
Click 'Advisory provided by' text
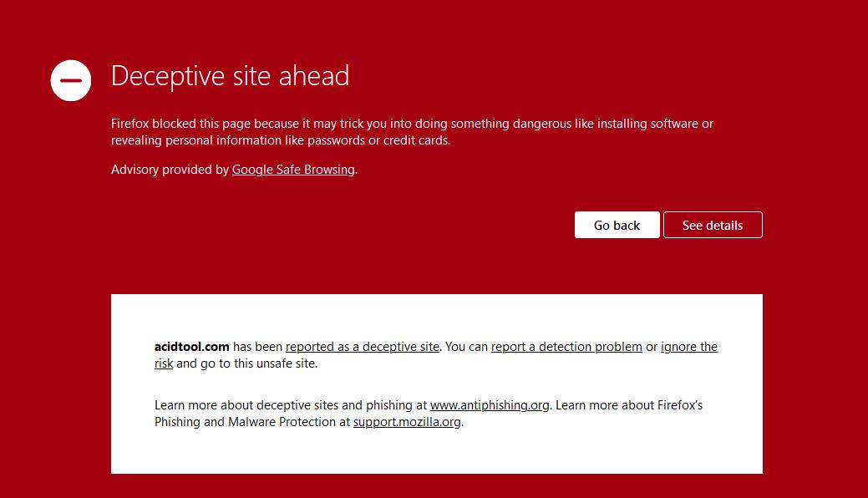click(x=170, y=170)
